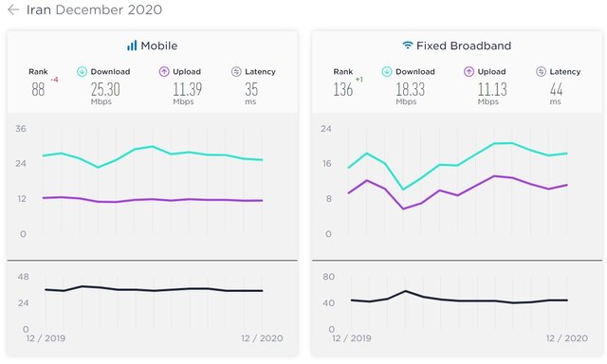Click the Fixed Broadband latency icon
607x364 pixels.
click(x=541, y=71)
